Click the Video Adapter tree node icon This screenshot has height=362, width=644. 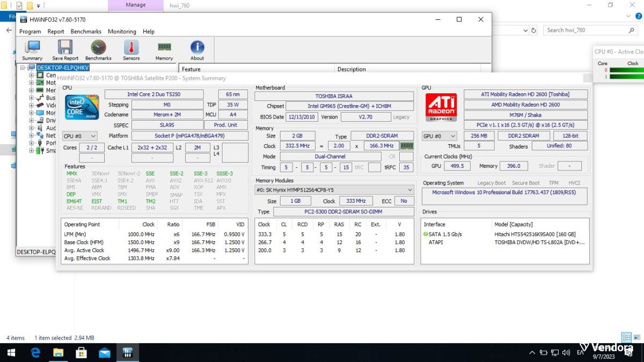point(40,105)
